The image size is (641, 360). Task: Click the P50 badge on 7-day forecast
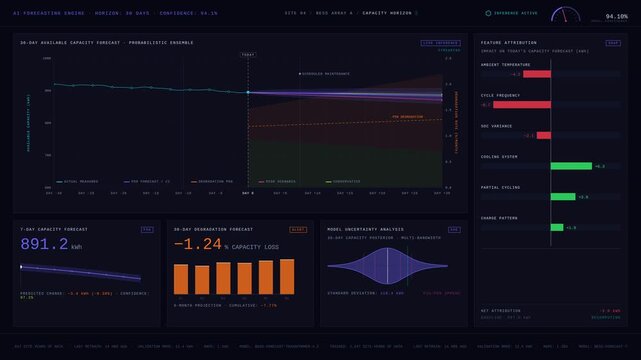[147, 230]
